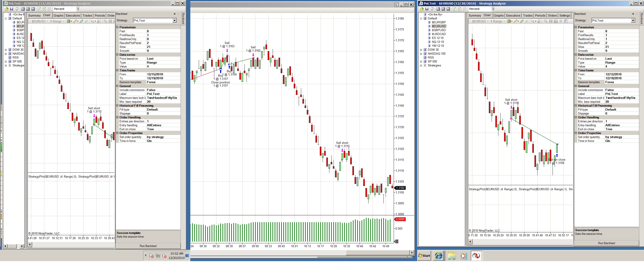Open candlestick chart style icon in right chart toolbar
The width and height of the screenshot is (644, 262).
509,21
